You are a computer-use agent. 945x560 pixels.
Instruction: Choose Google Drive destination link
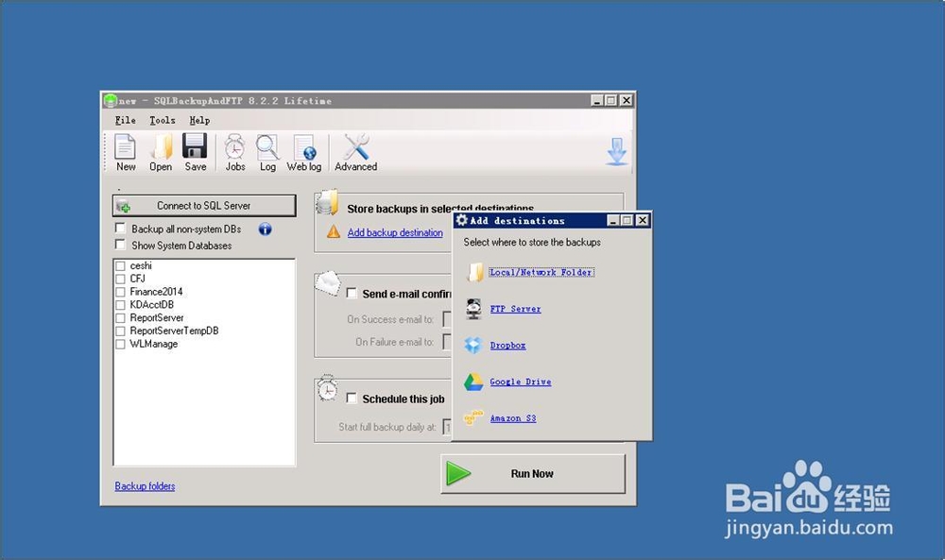(x=520, y=382)
